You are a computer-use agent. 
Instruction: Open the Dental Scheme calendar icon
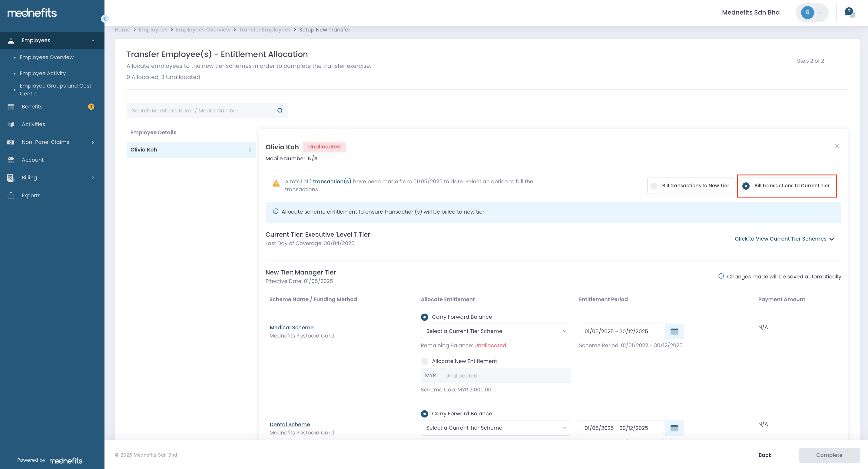click(x=674, y=427)
